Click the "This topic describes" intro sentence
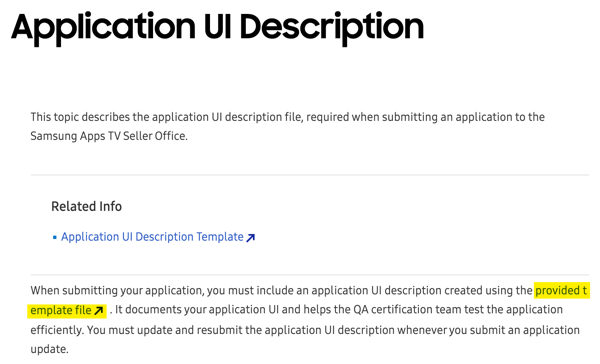600x364 pixels. (x=287, y=126)
